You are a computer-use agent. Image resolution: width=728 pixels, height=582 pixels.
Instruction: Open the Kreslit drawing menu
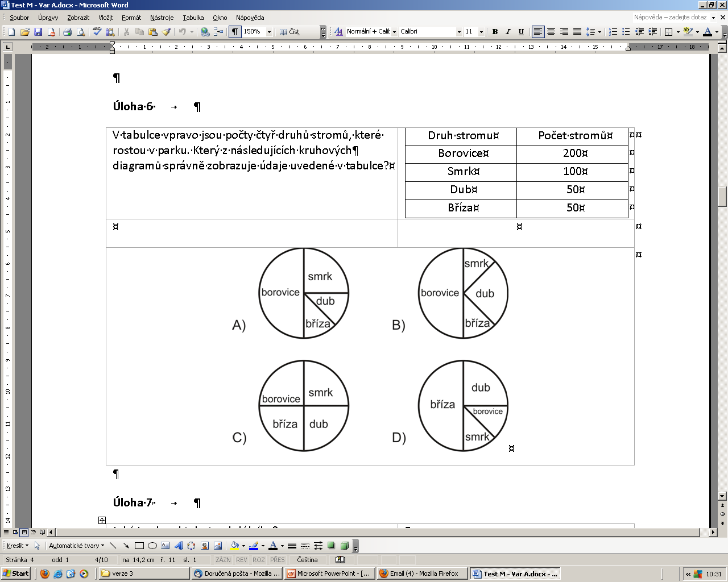[x=18, y=546]
